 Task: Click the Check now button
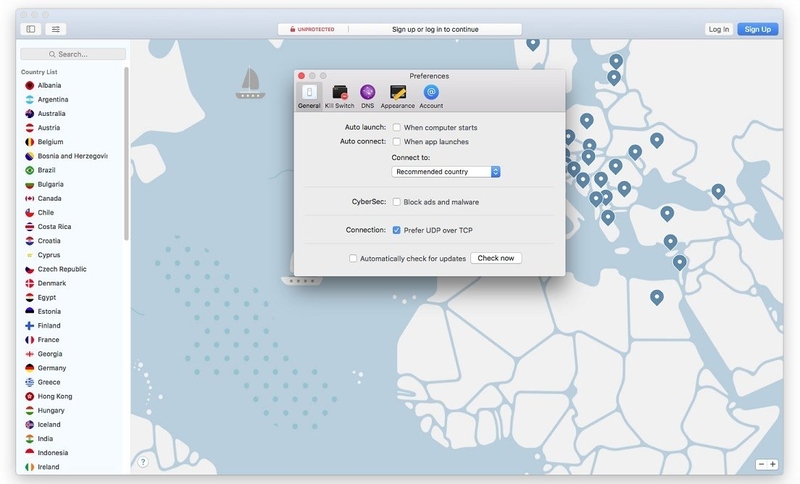click(496, 258)
